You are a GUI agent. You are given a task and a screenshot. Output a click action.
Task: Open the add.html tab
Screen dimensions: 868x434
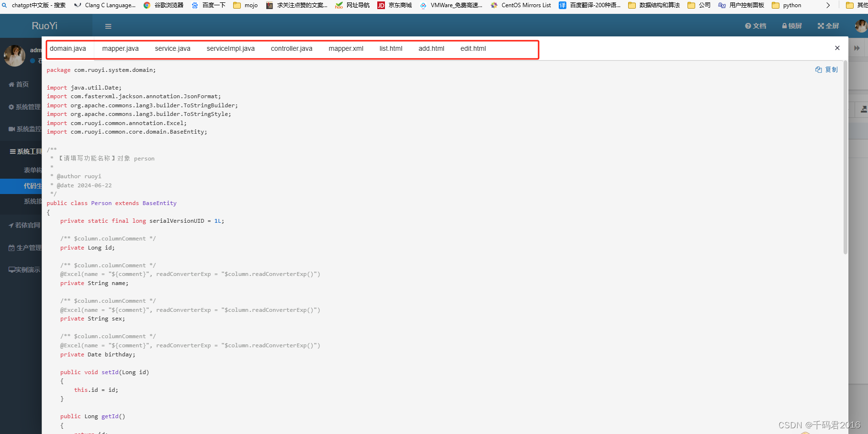(431, 48)
